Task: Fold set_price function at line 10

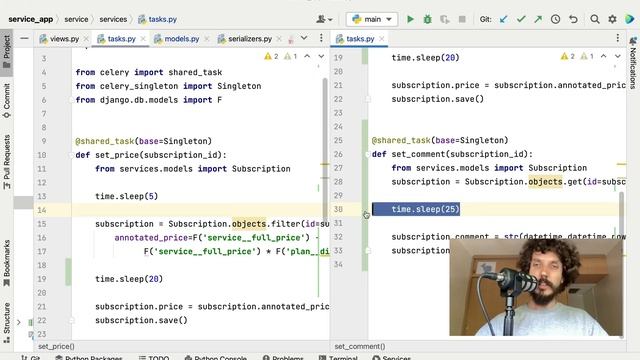Action: pos(72,155)
